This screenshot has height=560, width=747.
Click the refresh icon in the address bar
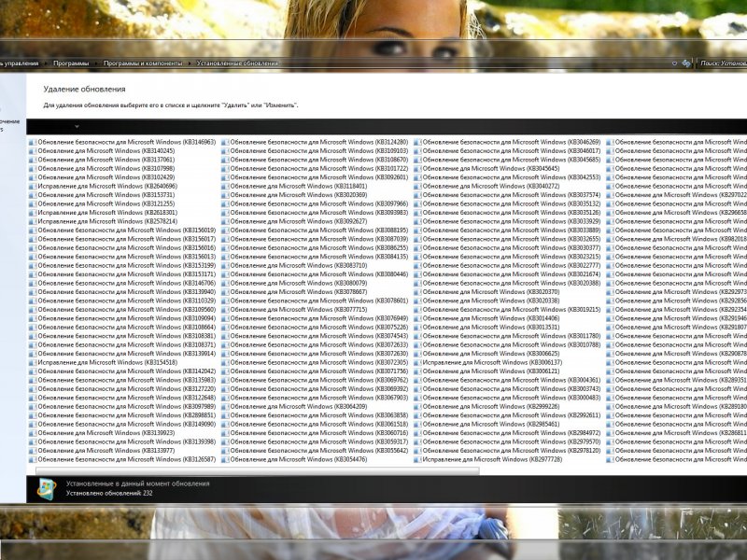[686, 63]
